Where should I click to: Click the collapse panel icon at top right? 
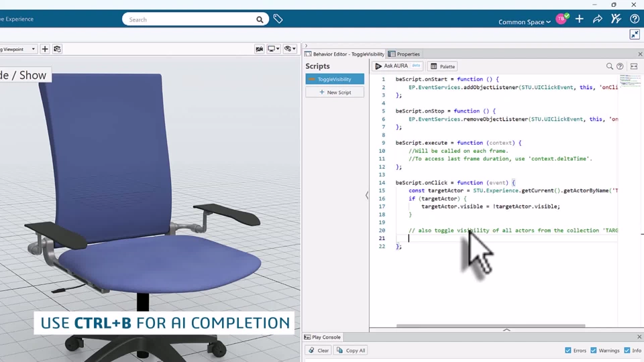635,34
